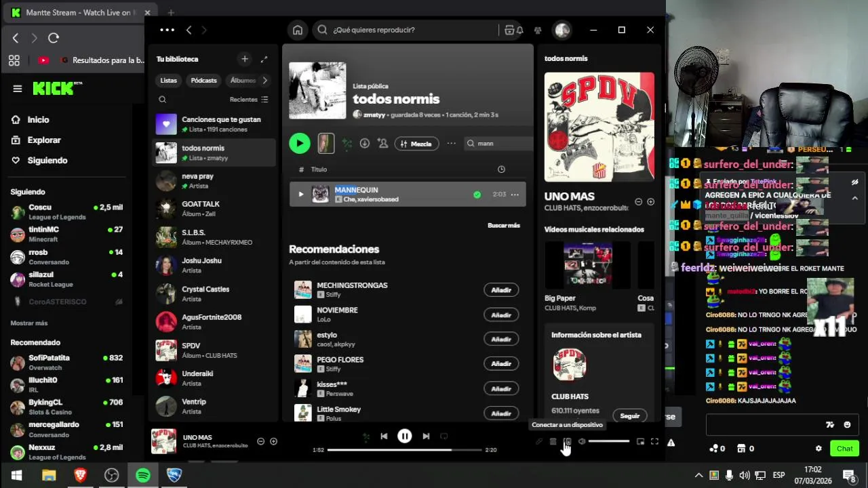
Task: Open the Mezcla mix options
Action: tap(416, 144)
